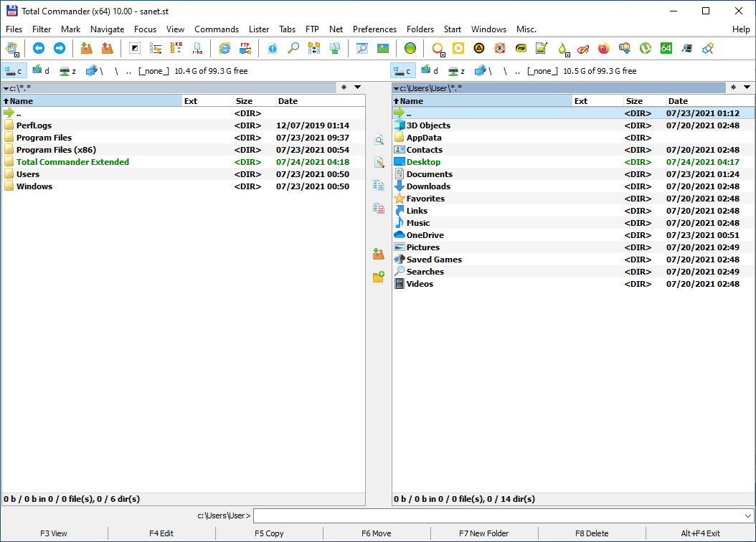The height and width of the screenshot is (542, 756).
Task: Select drive d in right drive bar
Action: 430,71
